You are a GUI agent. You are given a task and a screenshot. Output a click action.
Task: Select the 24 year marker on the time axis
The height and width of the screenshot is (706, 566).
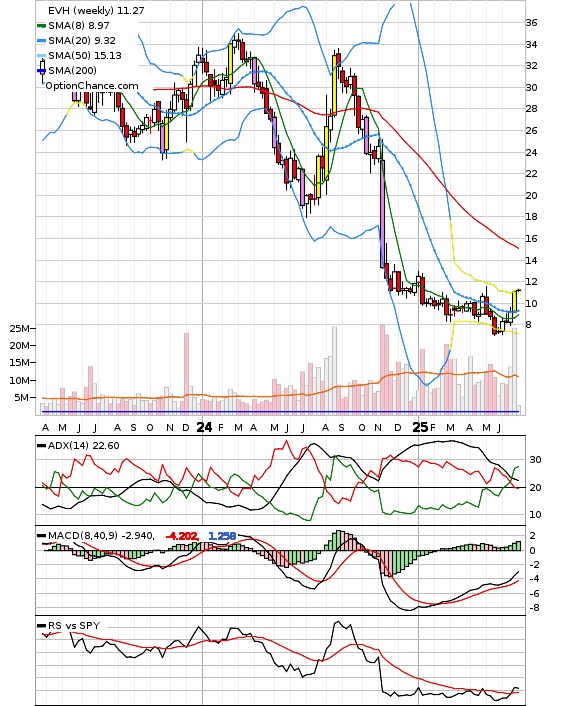[x=204, y=427]
